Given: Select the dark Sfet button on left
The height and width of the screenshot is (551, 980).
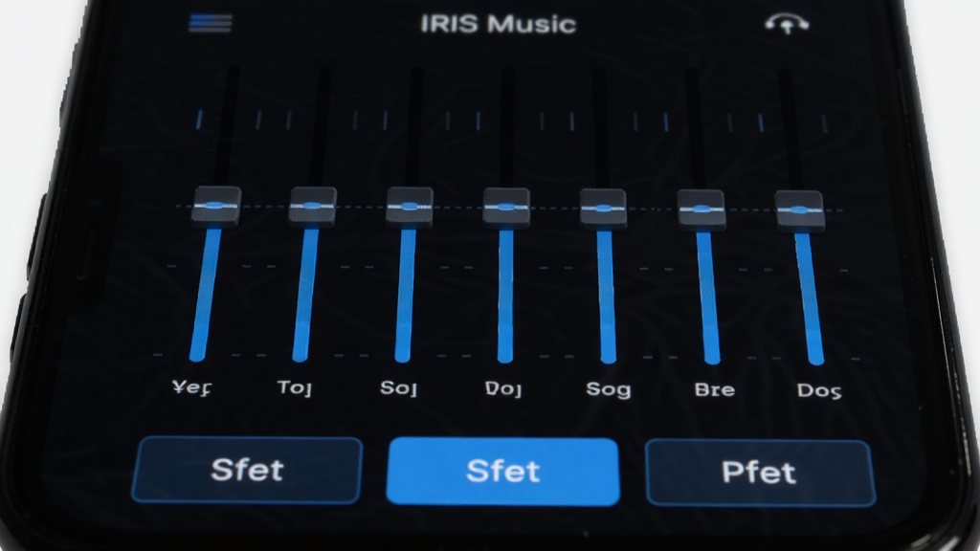Looking at the screenshot, I should [247, 470].
